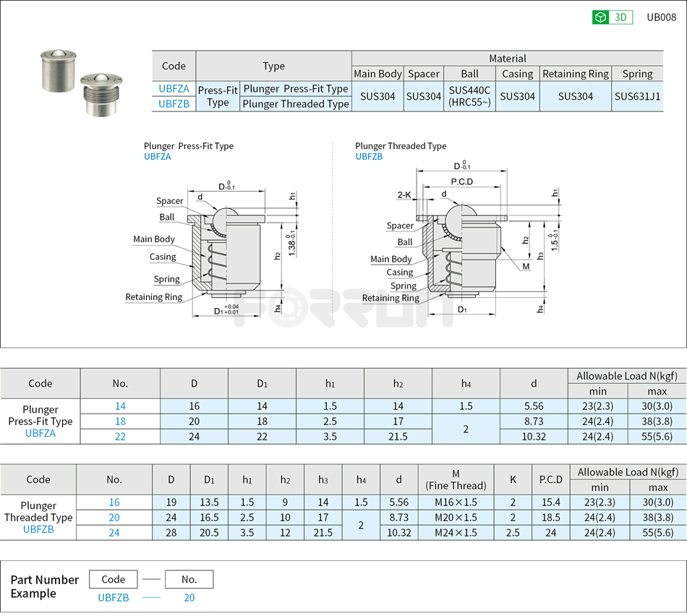
Task: Click the cube icon in the 3D badge
Action: (x=600, y=17)
